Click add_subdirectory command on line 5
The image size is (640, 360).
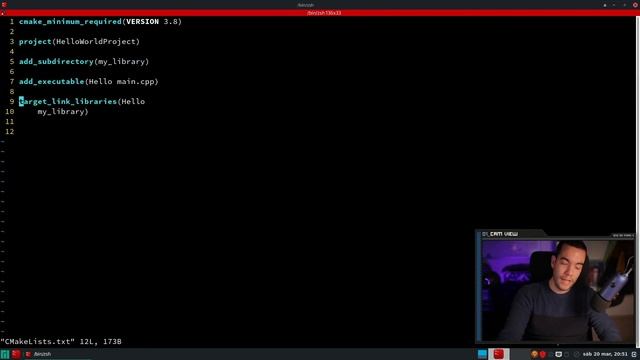point(56,62)
